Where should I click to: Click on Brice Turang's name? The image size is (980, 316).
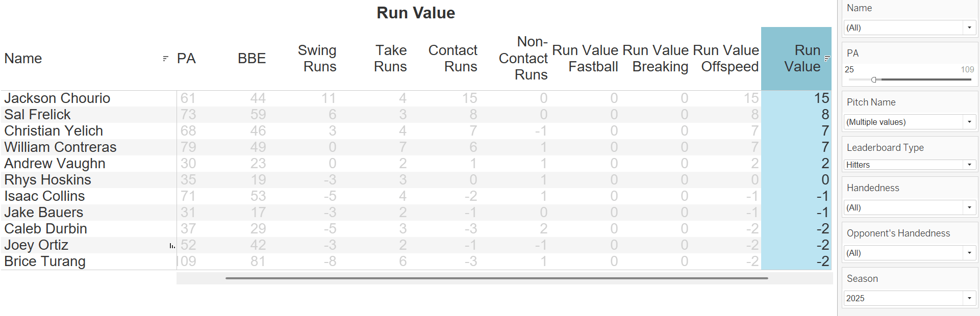coord(45,261)
